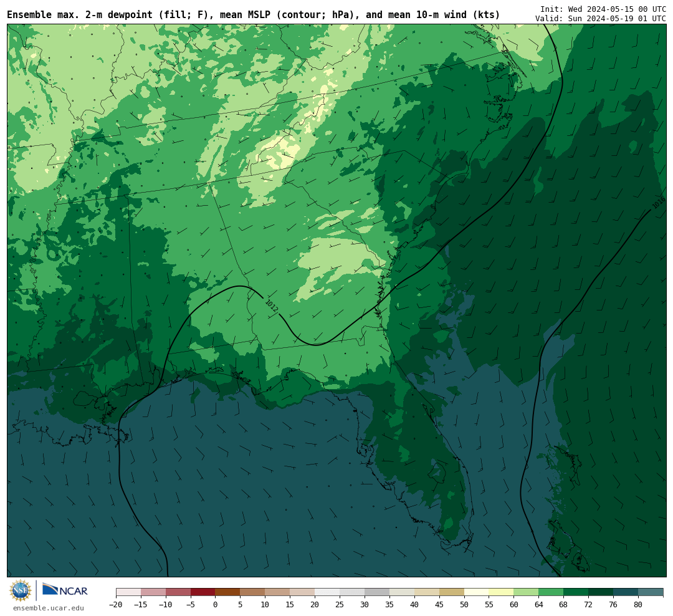Click the colorbar label -20

pos(116,605)
